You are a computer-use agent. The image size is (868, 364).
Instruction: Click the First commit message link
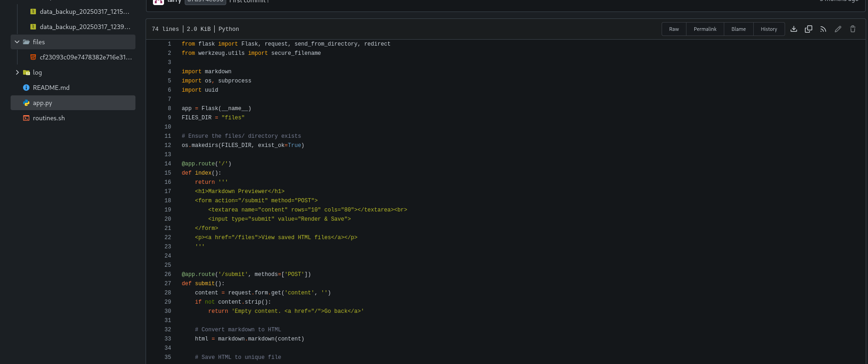249,1
